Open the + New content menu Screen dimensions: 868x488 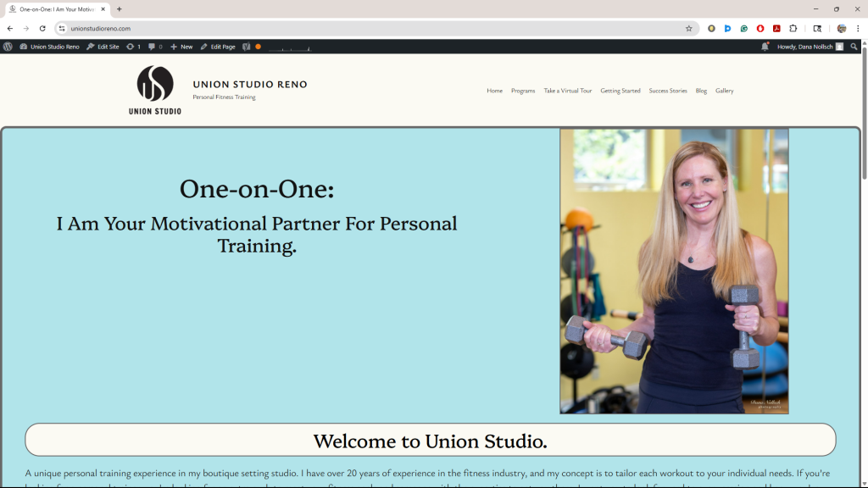(x=181, y=47)
